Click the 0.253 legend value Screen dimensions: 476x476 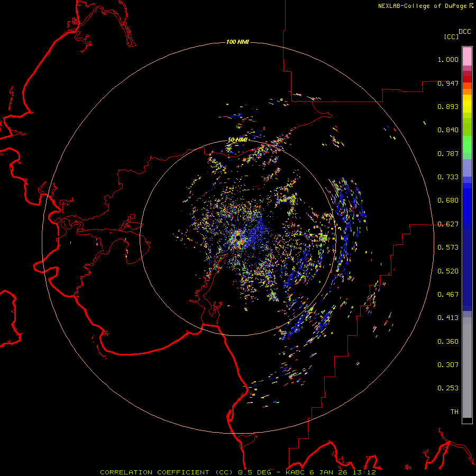(448, 388)
